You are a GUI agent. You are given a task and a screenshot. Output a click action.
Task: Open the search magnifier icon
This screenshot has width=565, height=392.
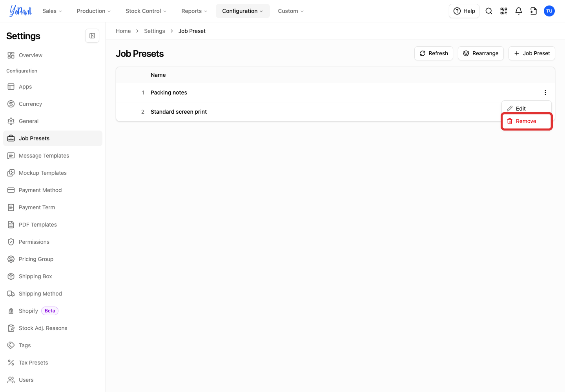coord(489,11)
